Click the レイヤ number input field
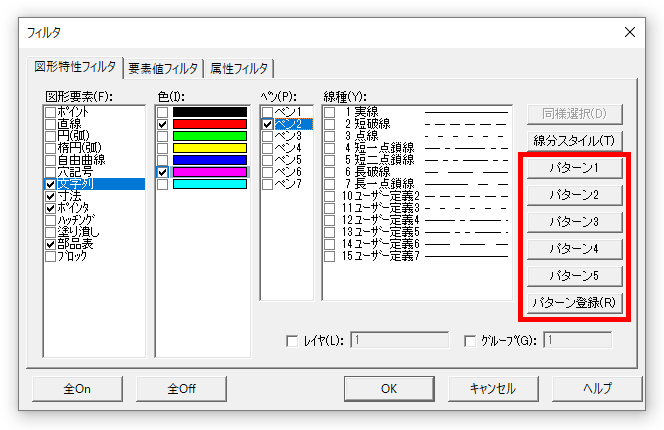The image size is (664, 430). pyautogui.click(x=400, y=340)
